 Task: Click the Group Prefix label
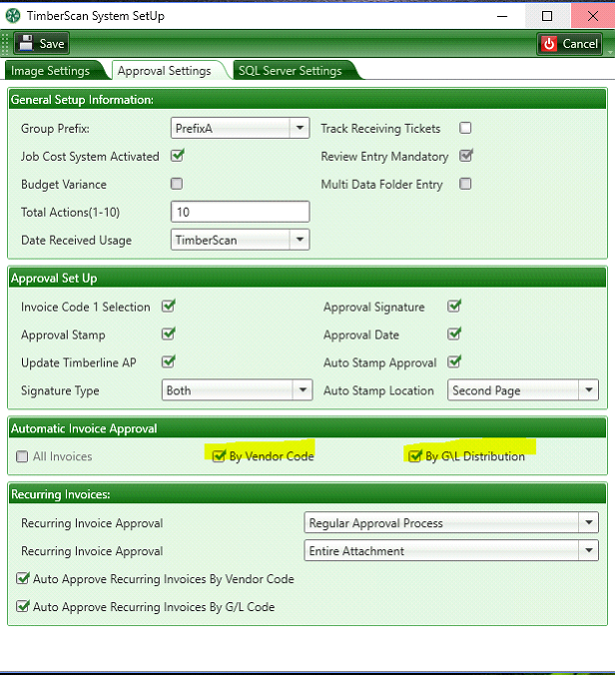(x=55, y=129)
